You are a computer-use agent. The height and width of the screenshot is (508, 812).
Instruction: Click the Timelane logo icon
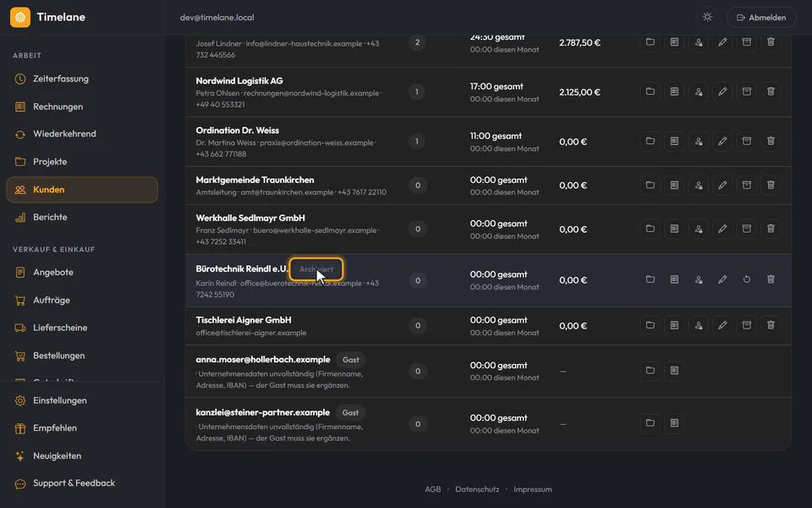click(20, 17)
